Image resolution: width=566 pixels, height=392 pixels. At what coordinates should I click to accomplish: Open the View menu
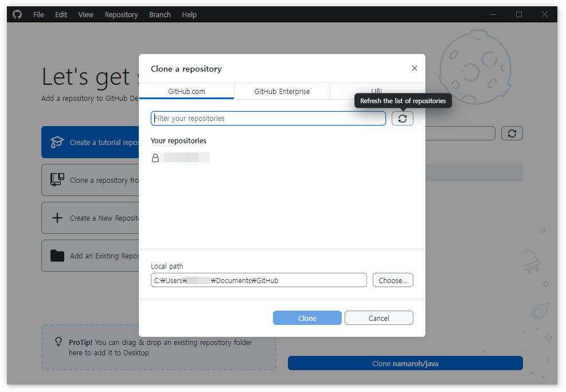(85, 15)
